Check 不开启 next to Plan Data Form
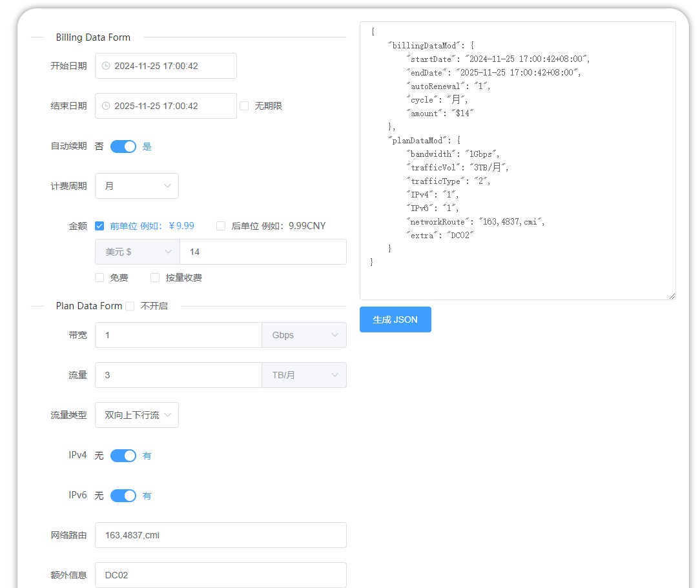This screenshot has width=700, height=588. 129,305
